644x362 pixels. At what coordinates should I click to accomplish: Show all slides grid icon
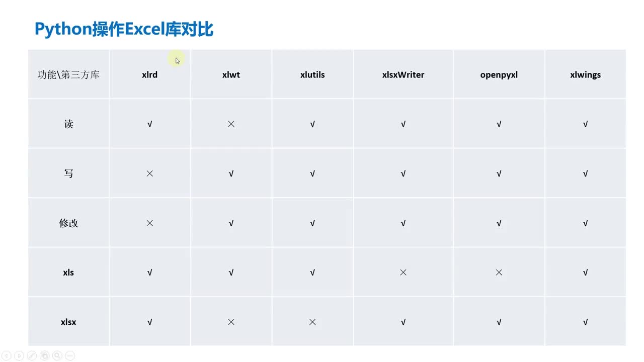45,356
